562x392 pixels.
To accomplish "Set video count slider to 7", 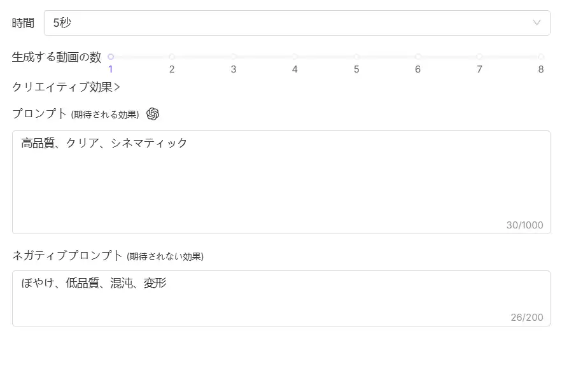I will [x=479, y=57].
